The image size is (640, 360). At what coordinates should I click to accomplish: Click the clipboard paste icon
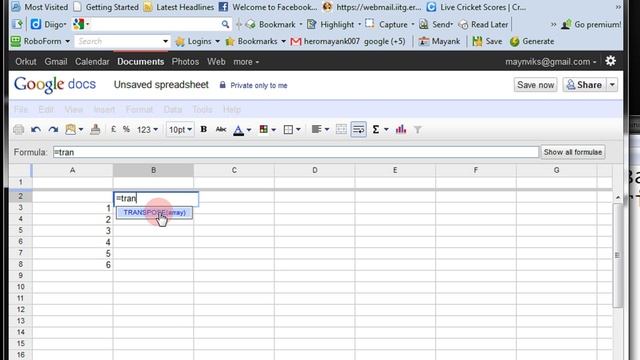[74, 130]
